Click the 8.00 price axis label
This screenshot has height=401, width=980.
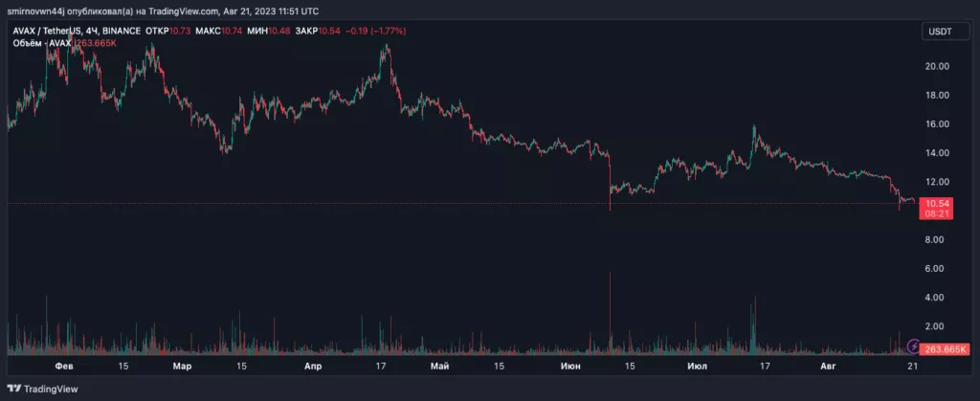[942, 240]
